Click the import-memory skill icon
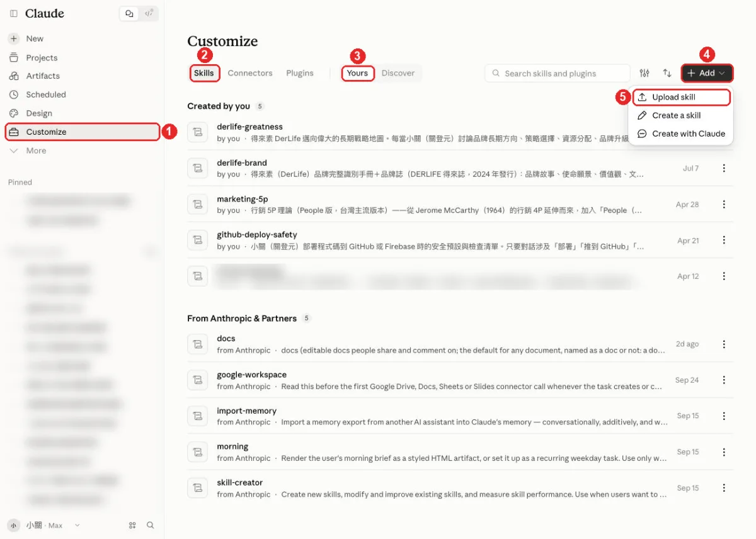 click(198, 416)
